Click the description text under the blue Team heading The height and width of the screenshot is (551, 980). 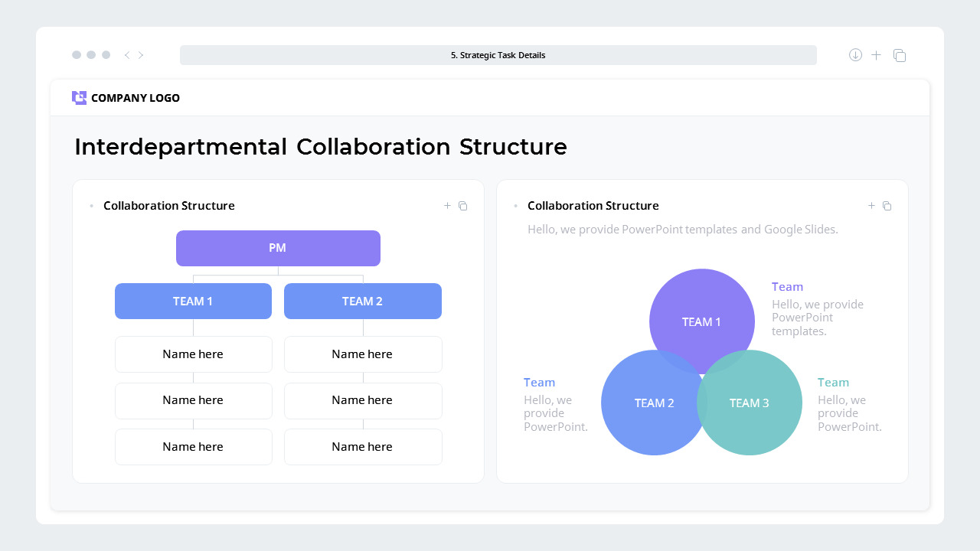[556, 413]
